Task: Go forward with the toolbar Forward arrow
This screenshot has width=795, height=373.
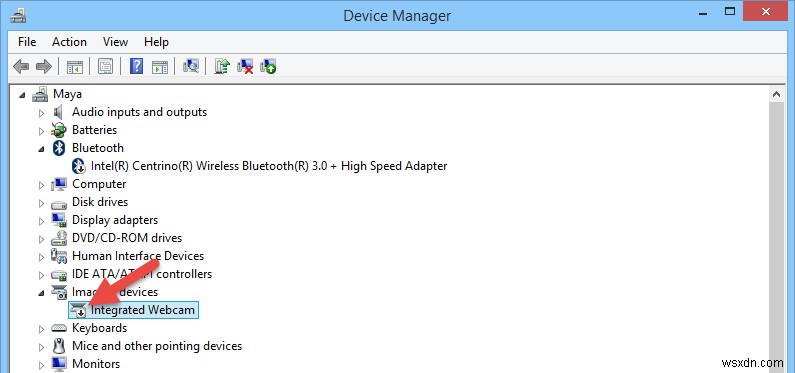Action: [x=44, y=66]
